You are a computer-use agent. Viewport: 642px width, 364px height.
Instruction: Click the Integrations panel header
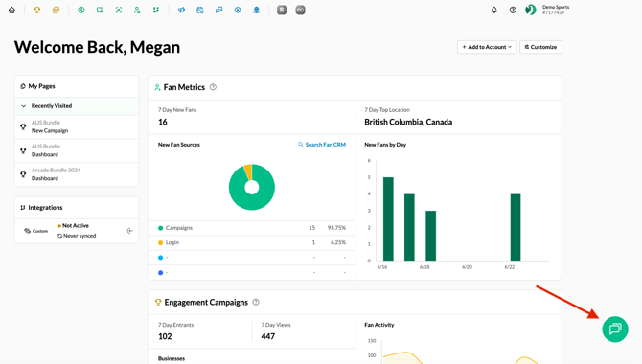coord(77,208)
